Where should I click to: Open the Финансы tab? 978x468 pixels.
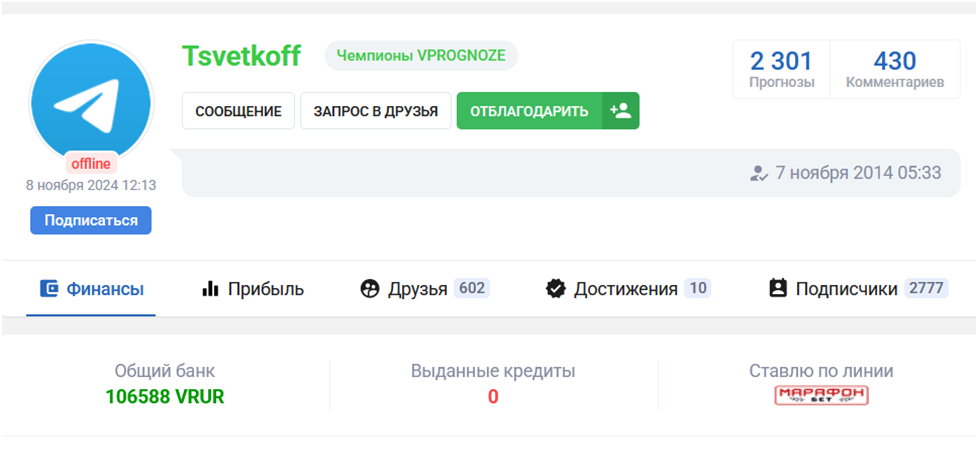(91, 289)
